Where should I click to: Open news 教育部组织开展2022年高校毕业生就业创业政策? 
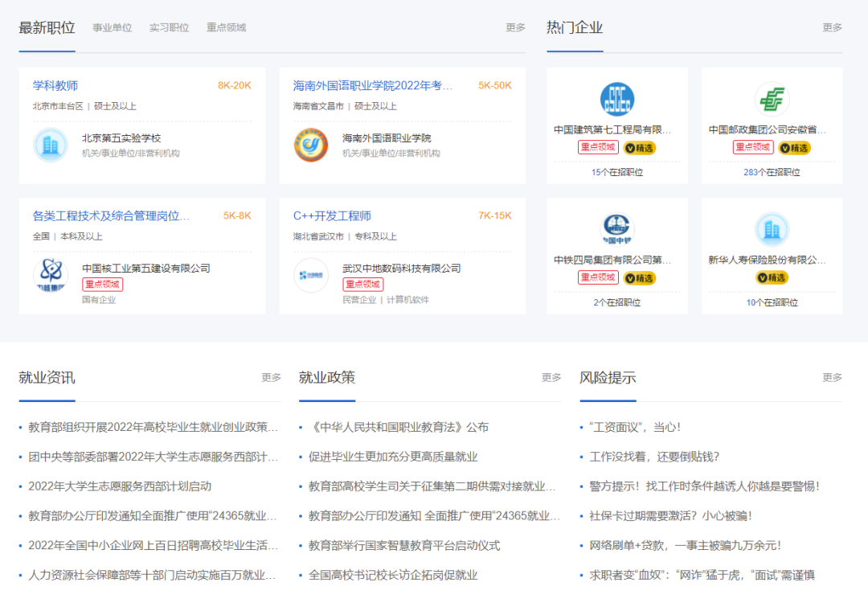[x=153, y=427]
